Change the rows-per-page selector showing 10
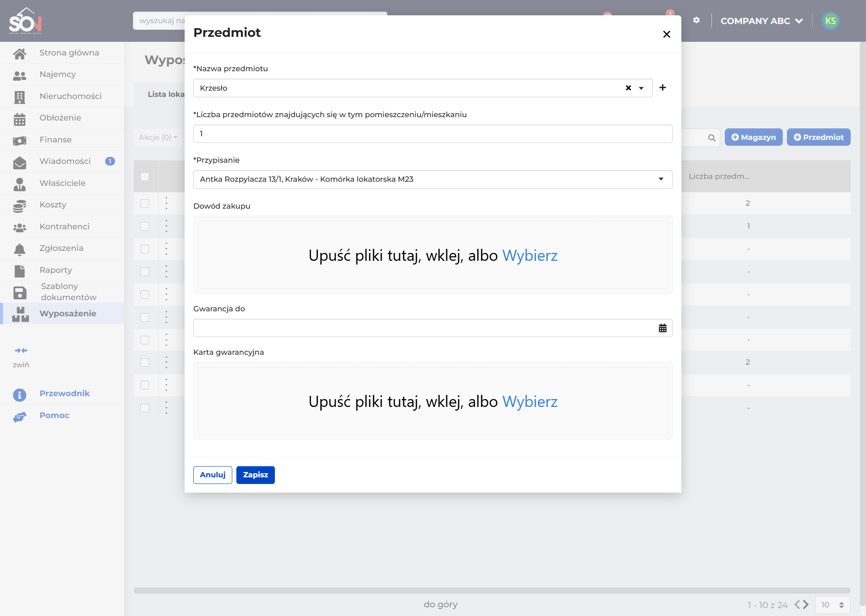 pyautogui.click(x=832, y=605)
